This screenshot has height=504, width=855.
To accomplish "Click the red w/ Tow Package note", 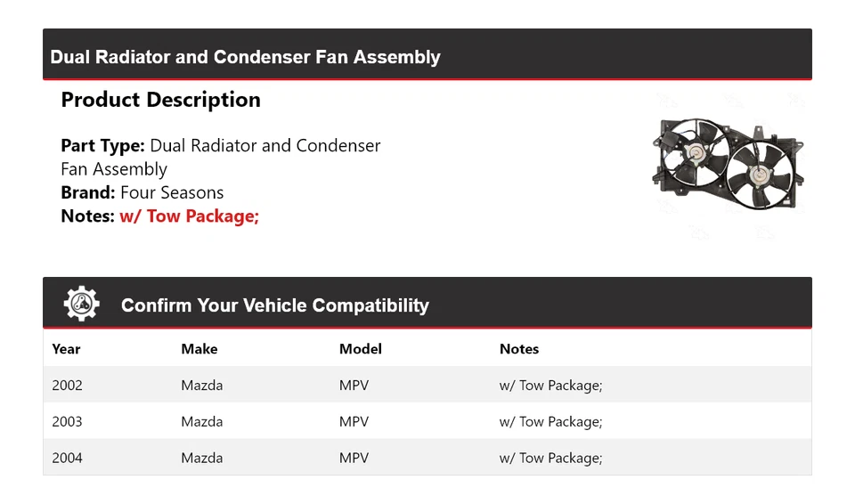I will 190,215.
